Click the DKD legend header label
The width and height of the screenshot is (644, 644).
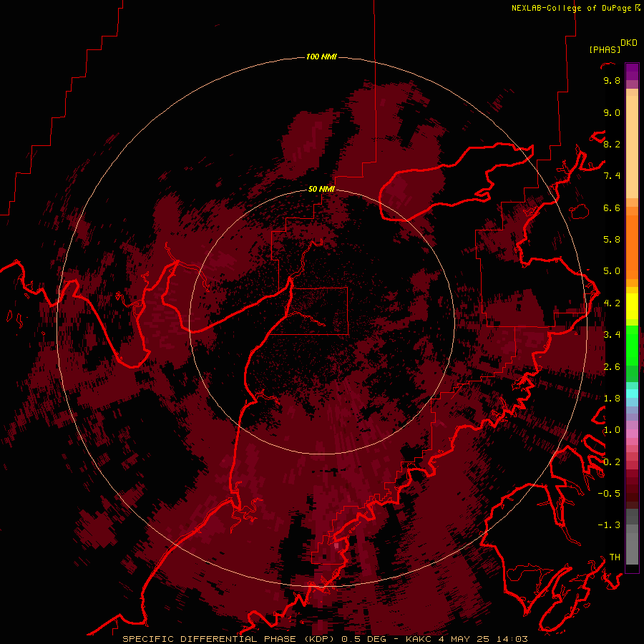(x=628, y=43)
